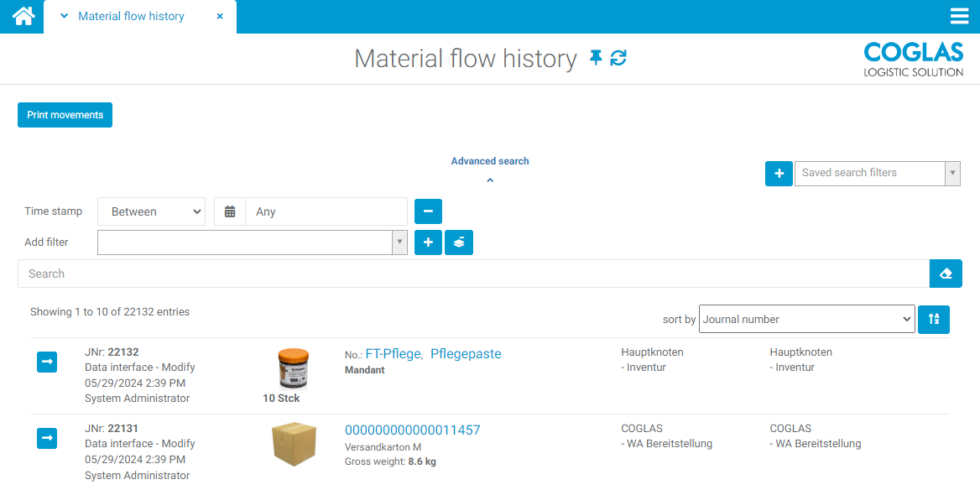The width and height of the screenshot is (980, 490).
Task: Switch to the Material flow history tab
Action: pyautogui.click(x=131, y=16)
